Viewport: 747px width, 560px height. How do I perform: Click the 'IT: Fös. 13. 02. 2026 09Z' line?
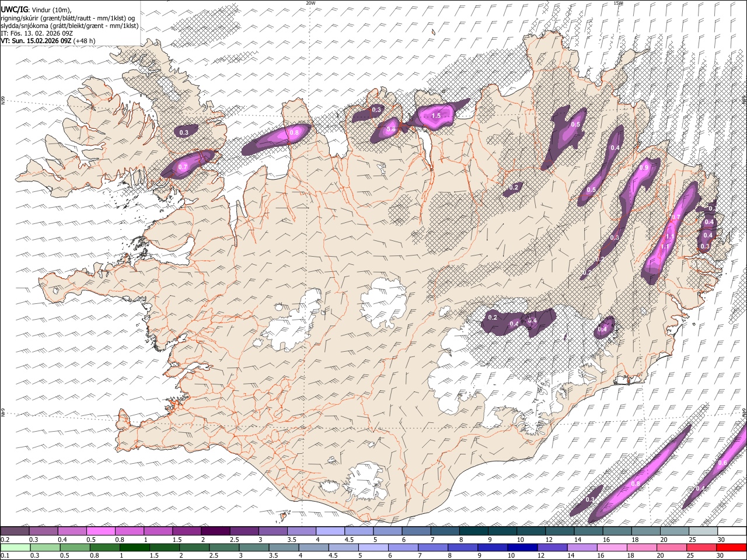coord(37,33)
